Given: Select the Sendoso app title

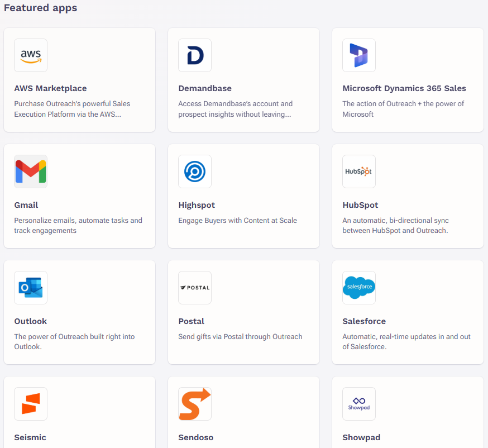Looking at the screenshot, I should click(x=196, y=437).
